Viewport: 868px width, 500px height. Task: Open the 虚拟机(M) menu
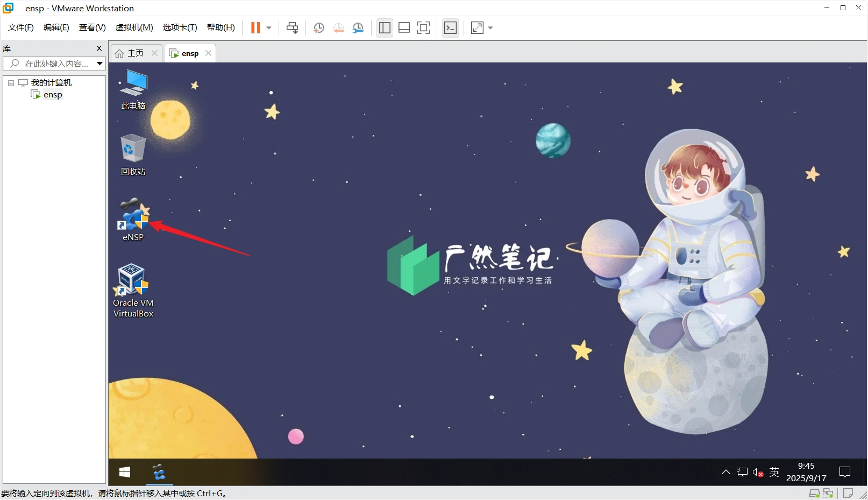[134, 27]
